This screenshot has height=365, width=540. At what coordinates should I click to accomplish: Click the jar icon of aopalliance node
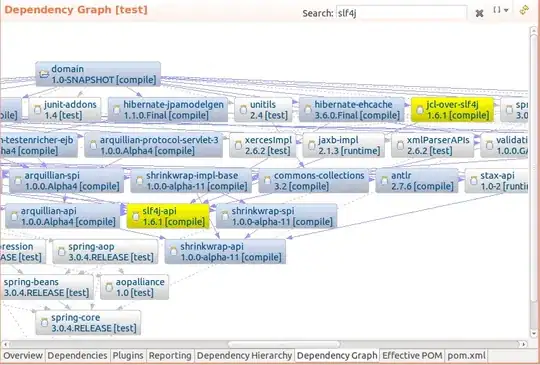pyautogui.click(x=109, y=287)
